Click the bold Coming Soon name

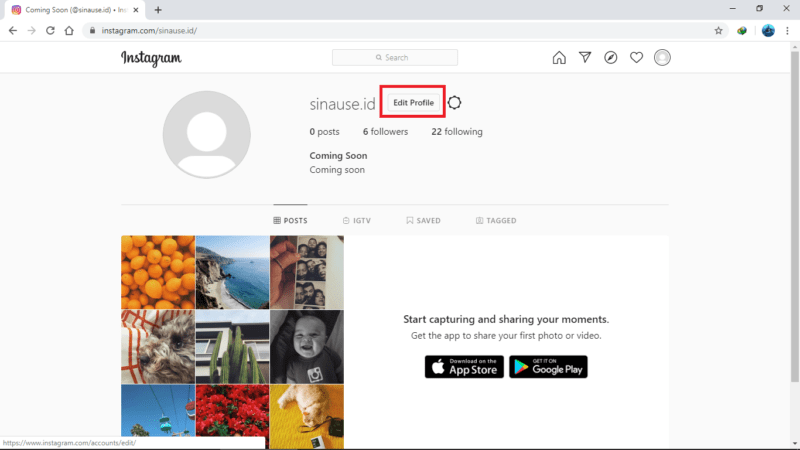click(338, 156)
